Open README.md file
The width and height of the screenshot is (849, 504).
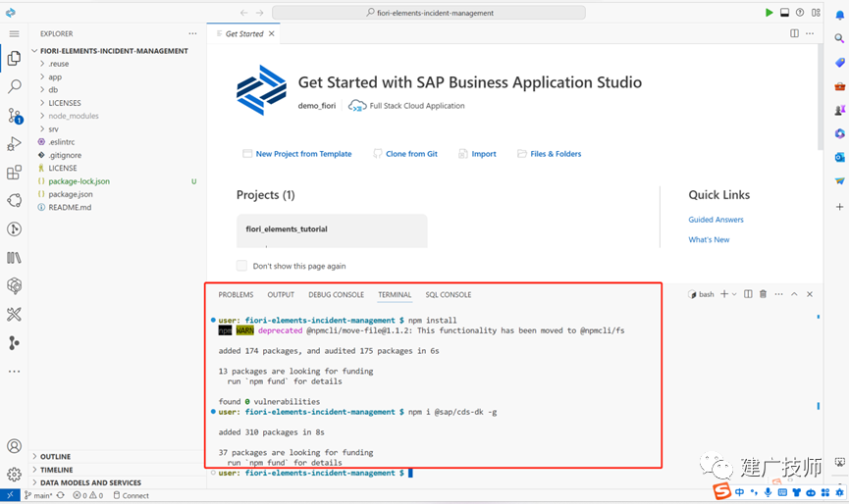70,207
